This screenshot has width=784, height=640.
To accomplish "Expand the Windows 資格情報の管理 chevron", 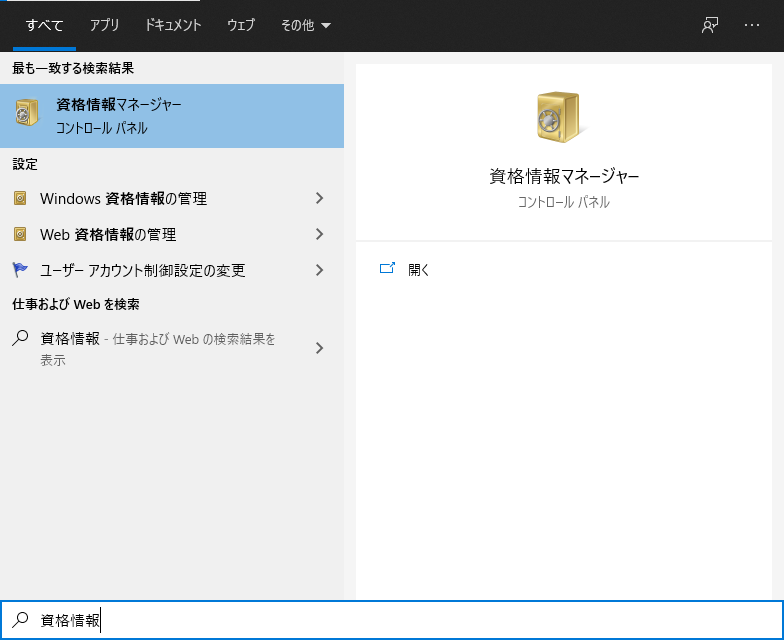I will pos(320,198).
